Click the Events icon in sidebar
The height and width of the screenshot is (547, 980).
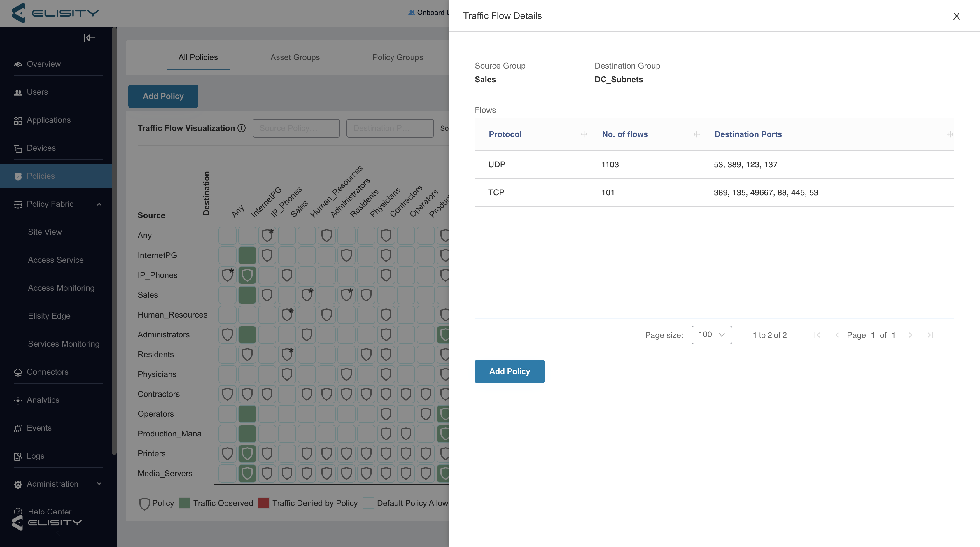[18, 428]
